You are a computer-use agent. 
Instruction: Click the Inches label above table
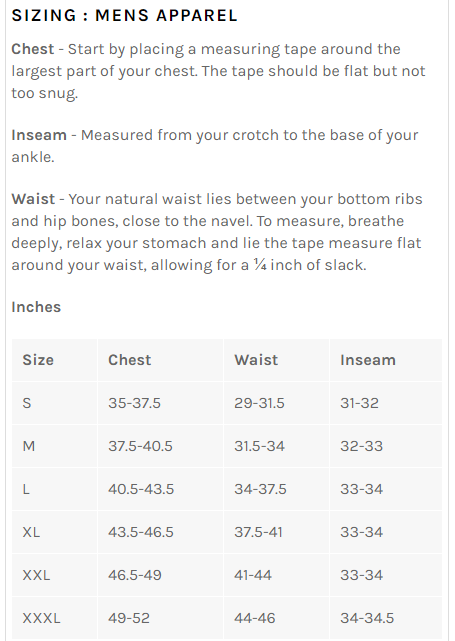(36, 307)
